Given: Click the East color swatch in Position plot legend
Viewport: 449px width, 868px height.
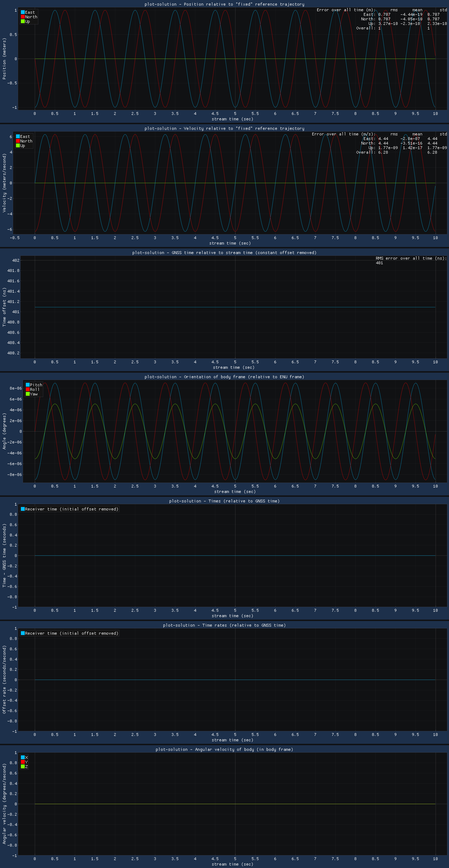Looking at the screenshot, I should (x=23, y=12).
